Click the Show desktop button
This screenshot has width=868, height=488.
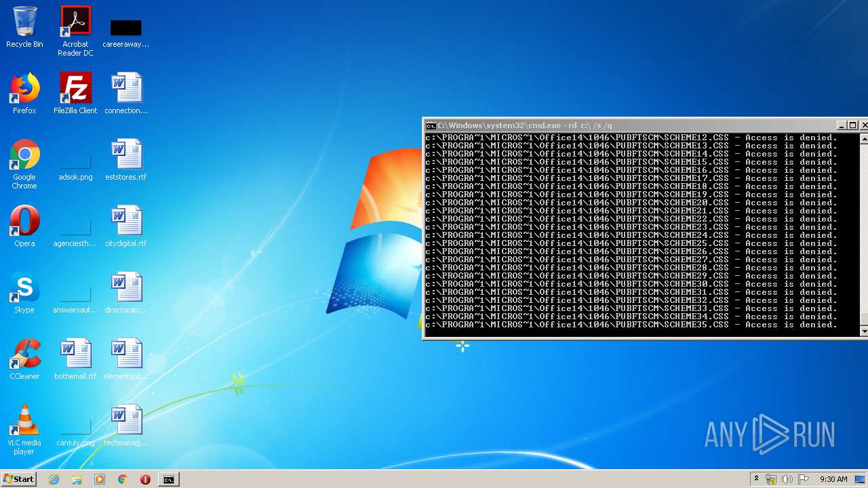(x=860, y=479)
